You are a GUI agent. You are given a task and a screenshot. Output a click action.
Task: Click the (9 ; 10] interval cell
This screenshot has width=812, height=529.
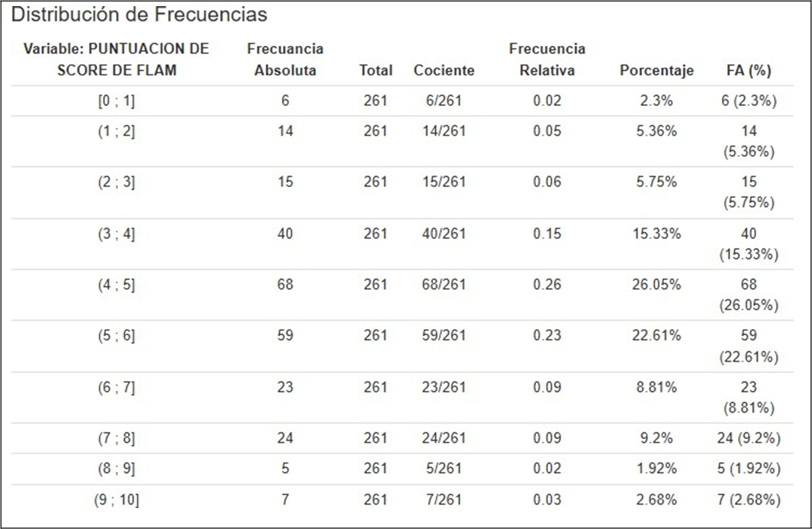coord(116,500)
